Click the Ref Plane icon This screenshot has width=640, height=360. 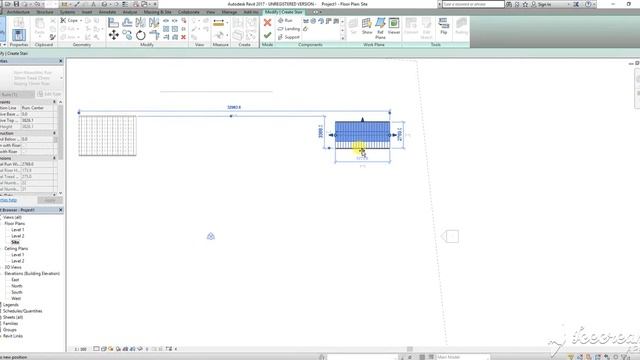[x=380, y=28]
